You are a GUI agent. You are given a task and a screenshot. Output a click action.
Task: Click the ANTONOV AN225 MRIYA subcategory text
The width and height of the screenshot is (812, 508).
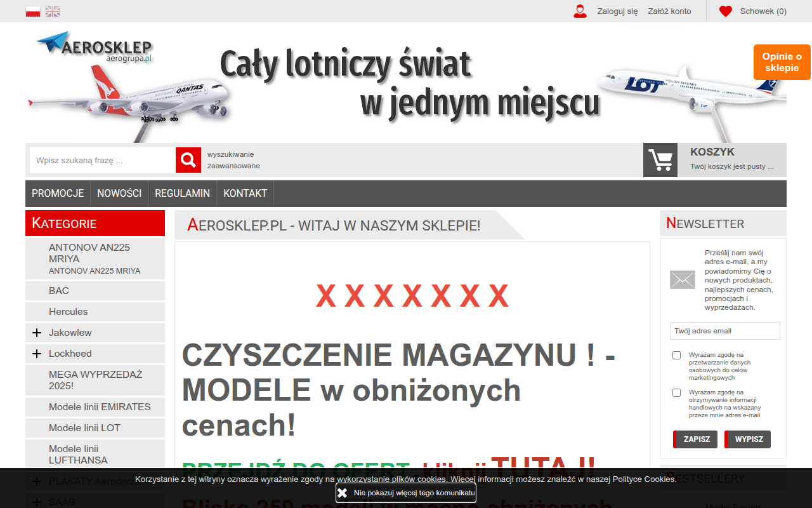point(95,271)
